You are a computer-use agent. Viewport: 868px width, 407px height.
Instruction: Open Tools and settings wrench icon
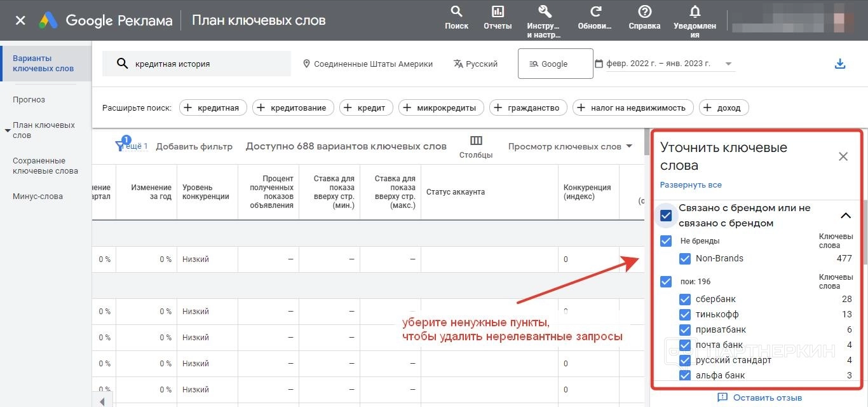pos(544,11)
